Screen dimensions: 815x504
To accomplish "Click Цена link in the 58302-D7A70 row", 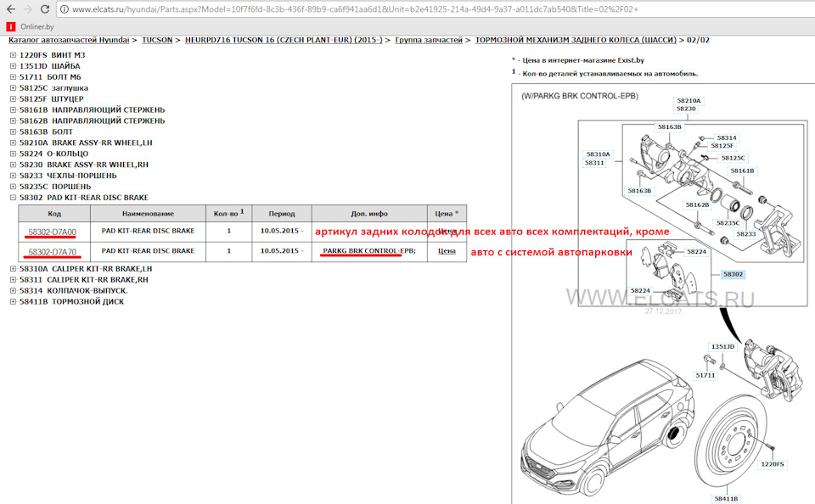I will 447,251.
